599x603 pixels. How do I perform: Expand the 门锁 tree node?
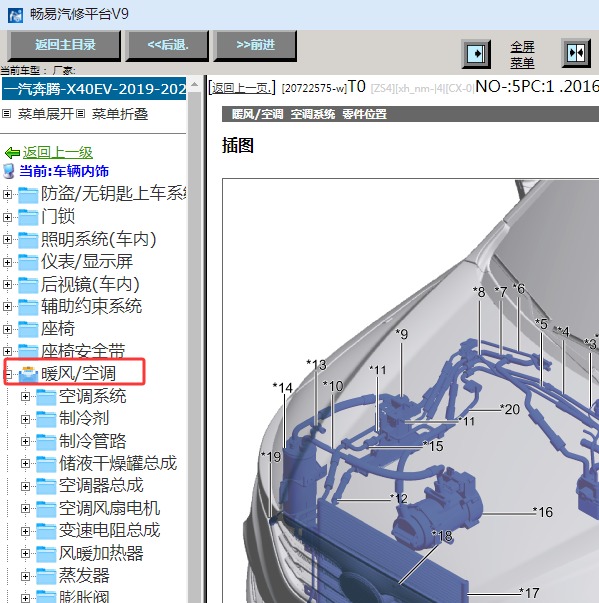[x=7, y=217]
